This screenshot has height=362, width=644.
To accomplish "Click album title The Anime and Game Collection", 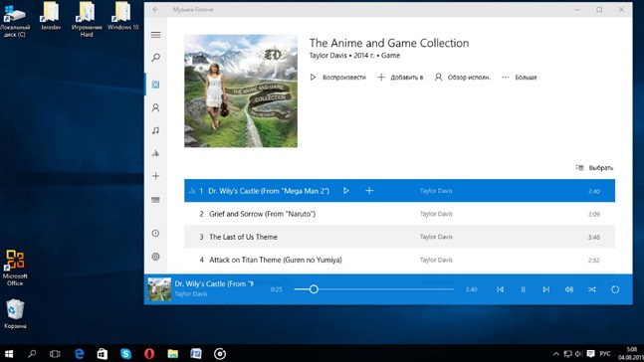I will coord(389,43).
